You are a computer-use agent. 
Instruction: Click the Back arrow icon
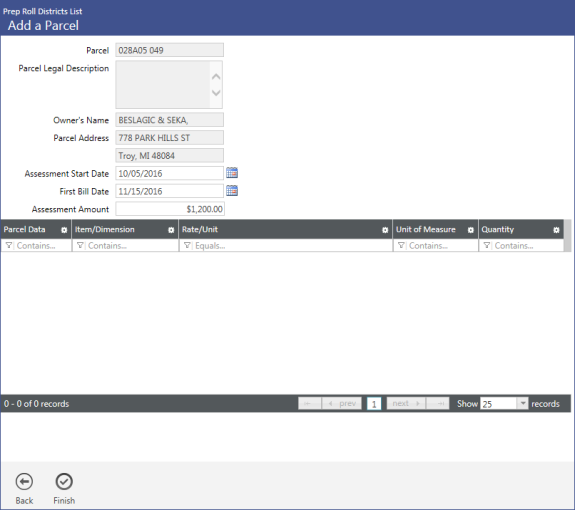(x=24, y=481)
